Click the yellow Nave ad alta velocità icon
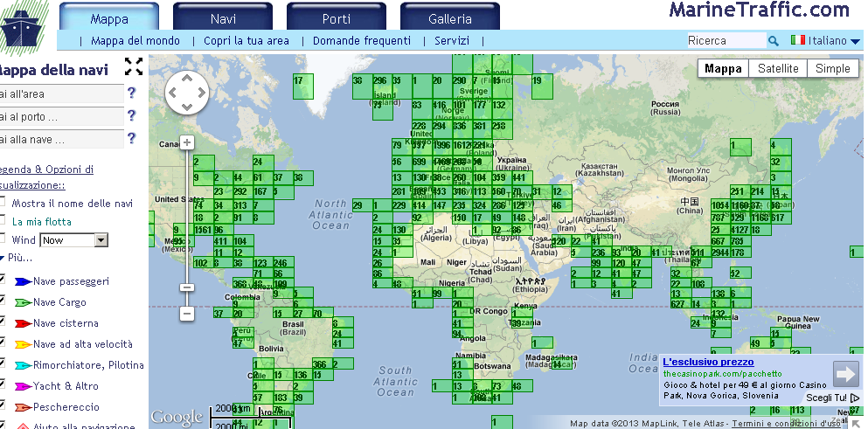868x429 pixels. tap(24, 345)
